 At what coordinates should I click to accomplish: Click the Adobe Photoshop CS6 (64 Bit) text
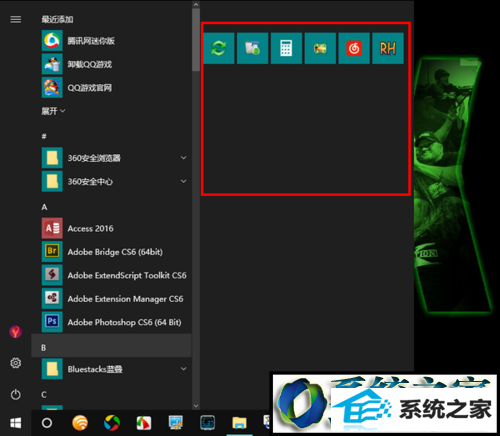(124, 322)
